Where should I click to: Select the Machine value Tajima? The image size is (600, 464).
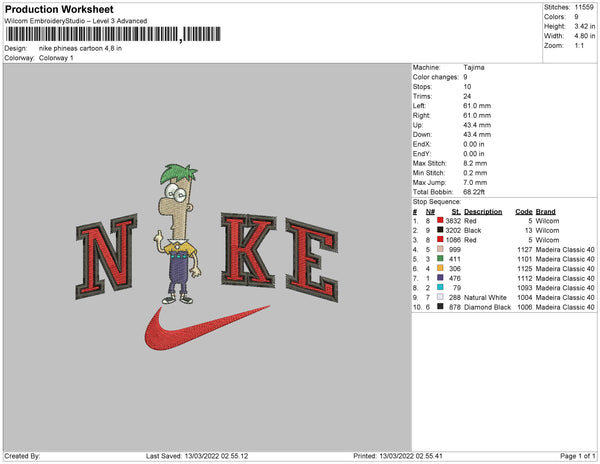pos(474,67)
